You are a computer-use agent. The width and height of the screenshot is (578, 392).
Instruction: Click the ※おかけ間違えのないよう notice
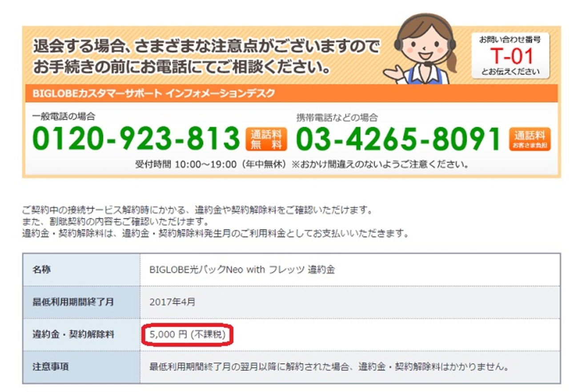380,164
